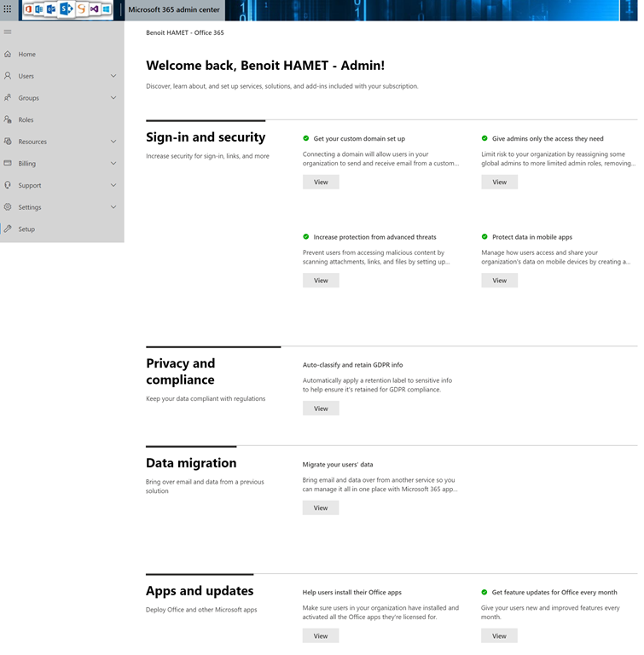This screenshot has width=644, height=655.
Task: Click the purple Visual Studio logo
Action: [x=95, y=9]
